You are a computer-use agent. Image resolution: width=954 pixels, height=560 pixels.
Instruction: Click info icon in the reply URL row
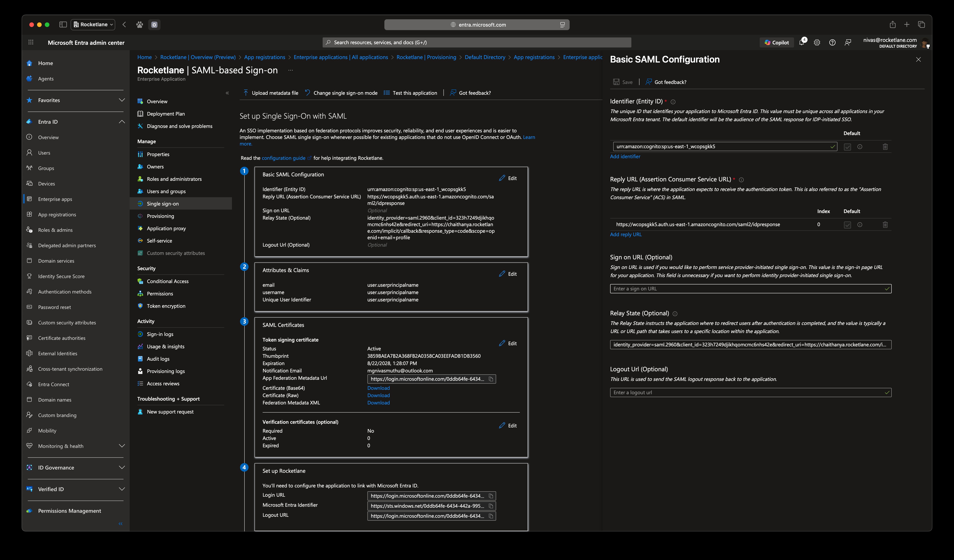pyautogui.click(x=860, y=225)
